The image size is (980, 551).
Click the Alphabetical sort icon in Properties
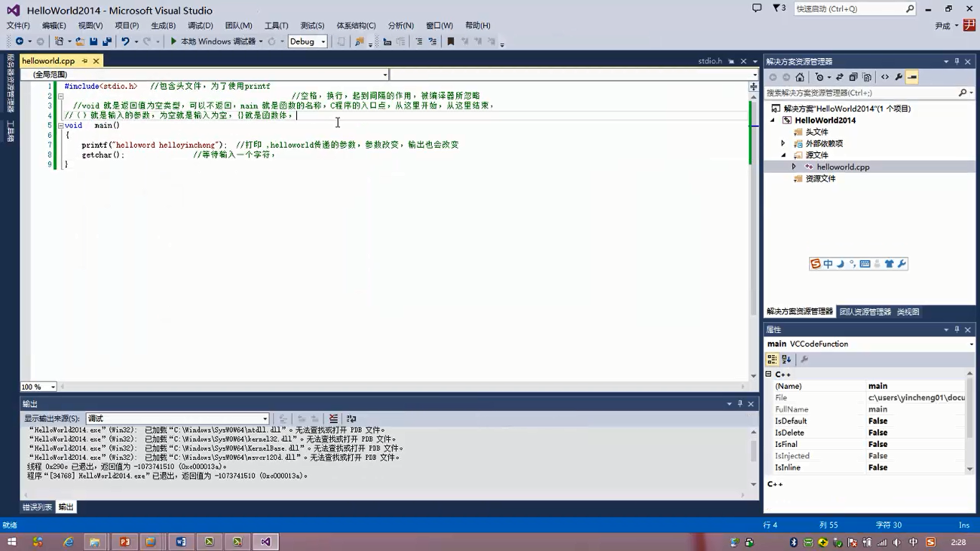(786, 360)
